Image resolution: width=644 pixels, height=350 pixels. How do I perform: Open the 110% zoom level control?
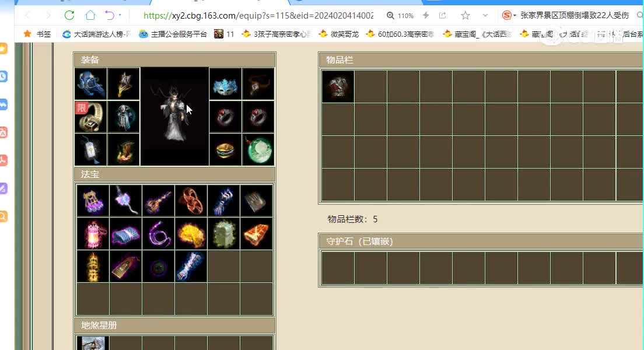[x=400, y=16]
